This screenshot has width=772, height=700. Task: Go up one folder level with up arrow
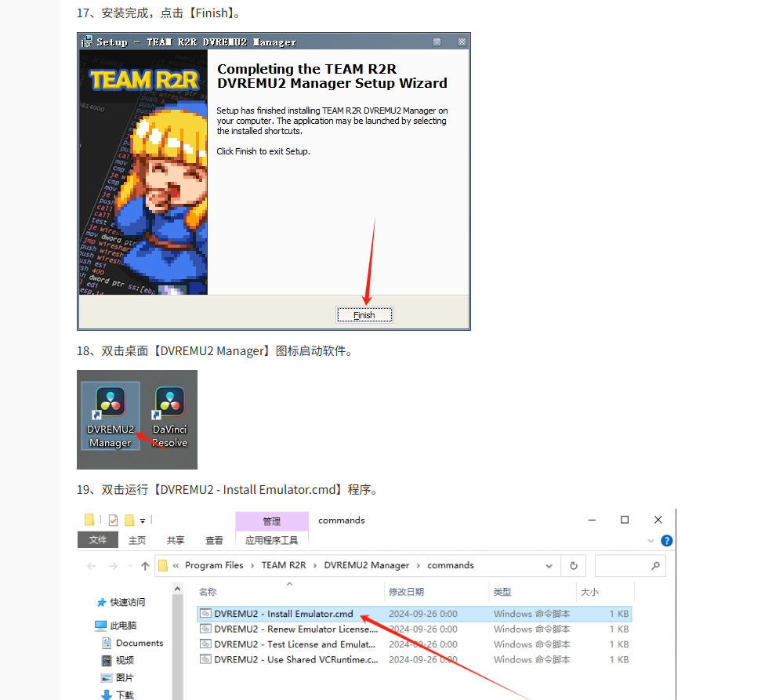145,566
